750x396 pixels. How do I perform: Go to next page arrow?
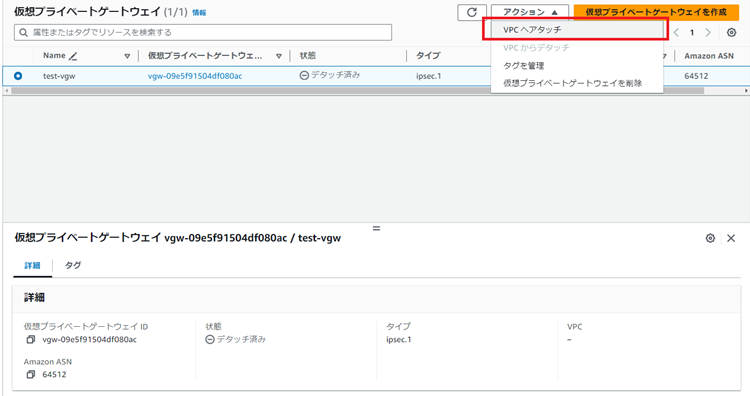[x=708, y=33]
